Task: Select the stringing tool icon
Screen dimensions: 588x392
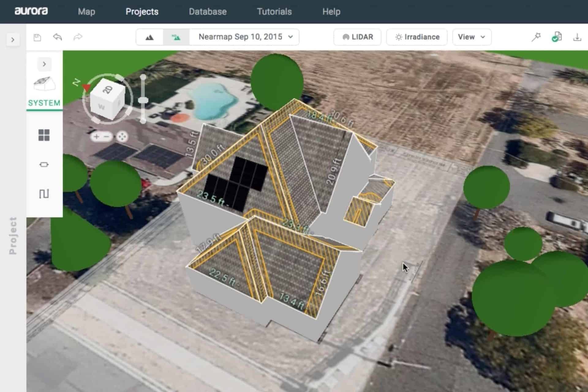Action: coord(44,194)
